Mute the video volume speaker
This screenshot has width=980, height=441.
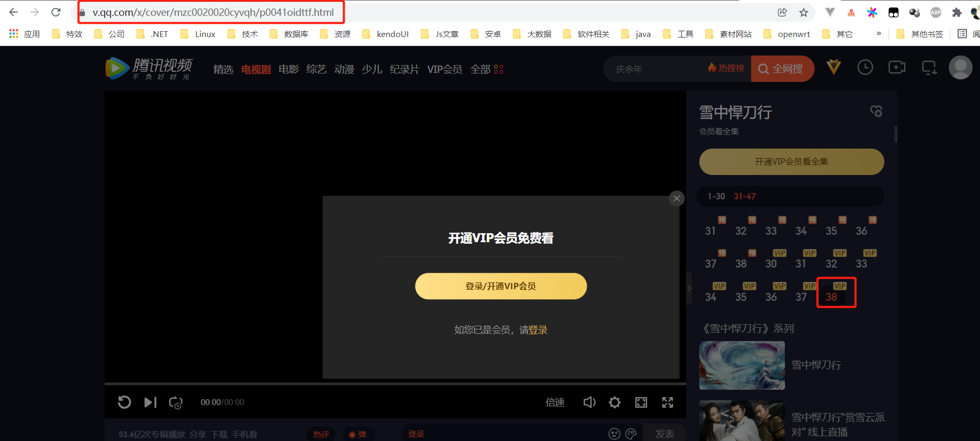589,402
